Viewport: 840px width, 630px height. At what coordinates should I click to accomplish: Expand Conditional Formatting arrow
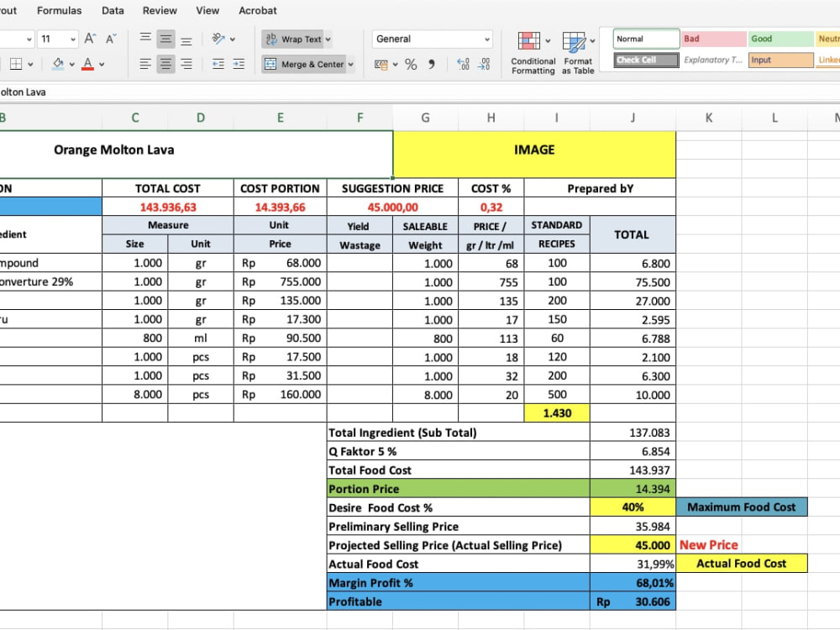[548, 40]
